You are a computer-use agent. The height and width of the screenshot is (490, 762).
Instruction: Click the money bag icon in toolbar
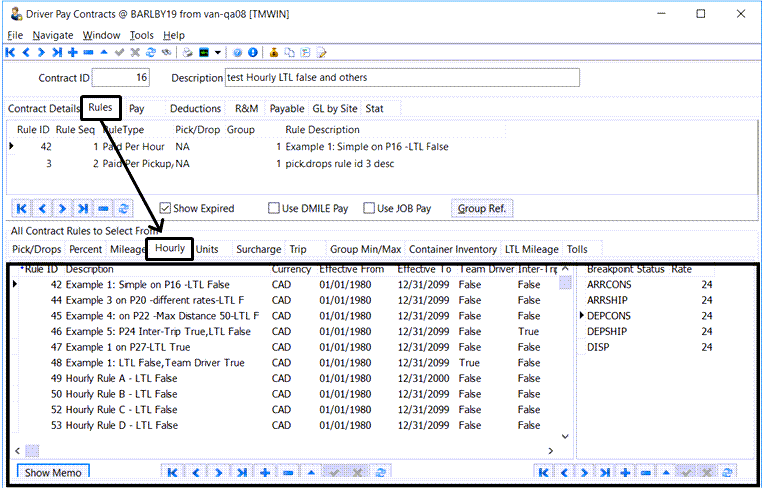(273, 52)
